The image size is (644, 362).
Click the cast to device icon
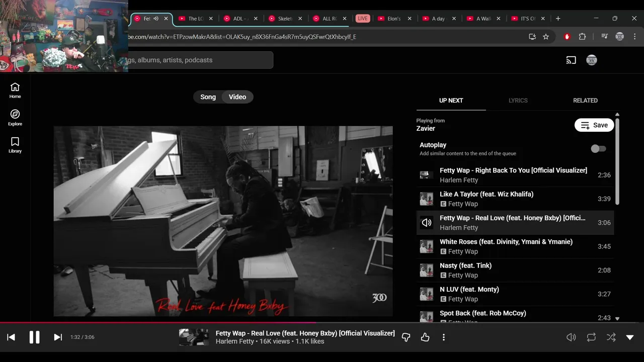pyautogui.click(x=571, y=60)
